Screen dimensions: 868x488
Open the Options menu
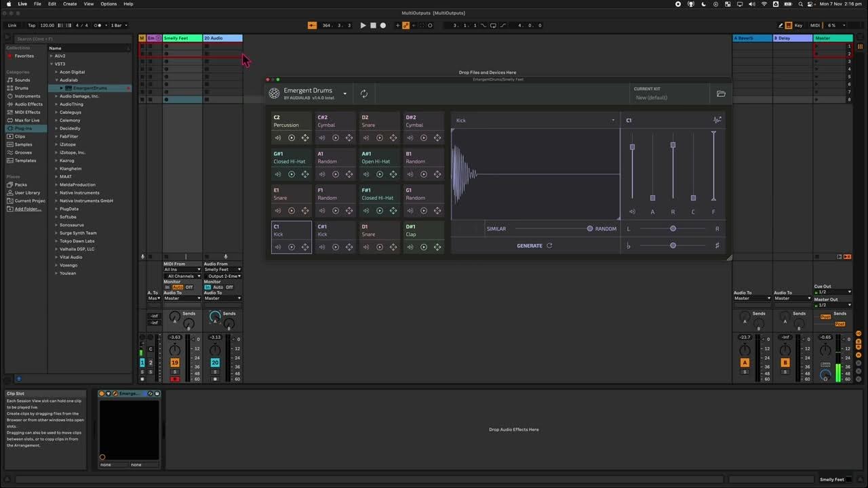pos(108,4)
